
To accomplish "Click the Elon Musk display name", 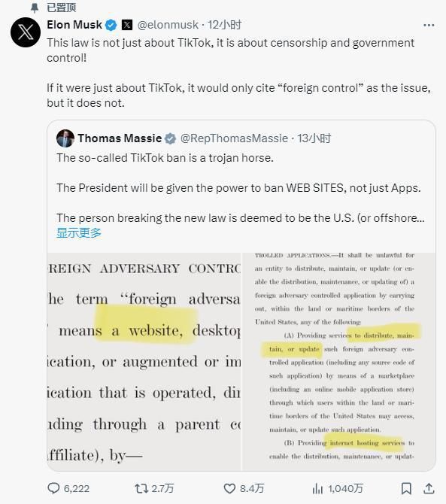I will [x=74, y=24].
